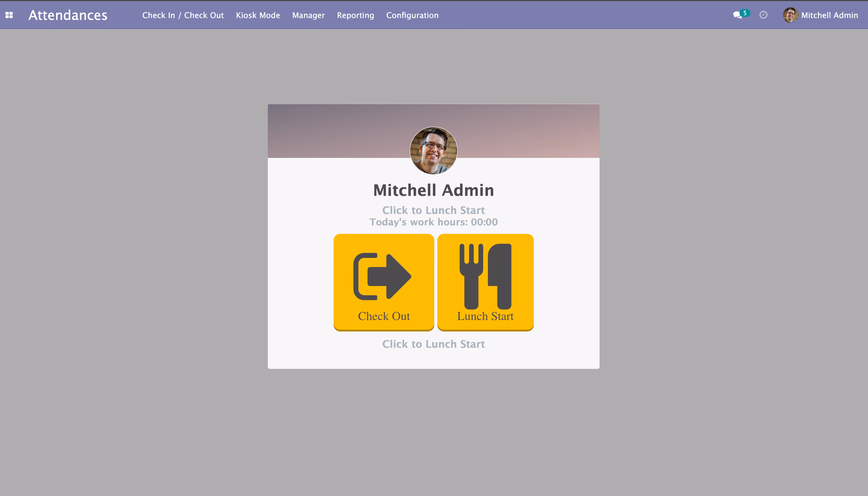The width and height of the screenshot is (868, 496).
Task: Click the Mitchell Admin name heading on card
Action: (433, 190)
